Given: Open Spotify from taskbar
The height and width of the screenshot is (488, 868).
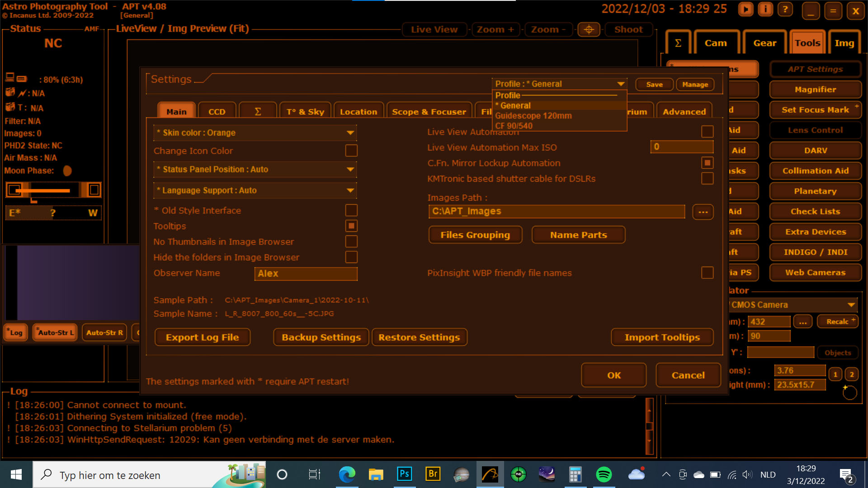Looking at the screenshot, I should [604, 474].
